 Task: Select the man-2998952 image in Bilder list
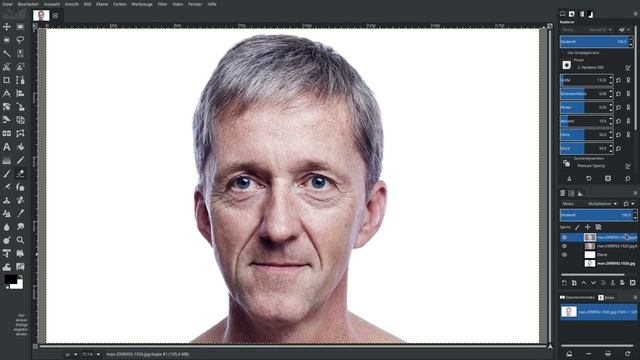pyautogui.click(x=598, y=312)
